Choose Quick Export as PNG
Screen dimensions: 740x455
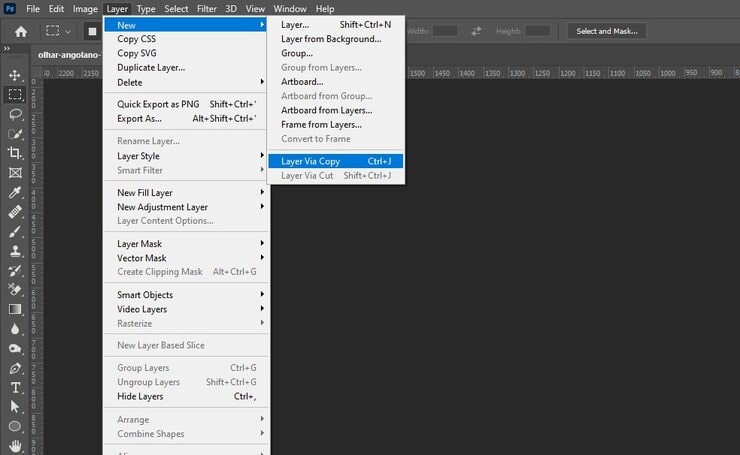pyautogui.click(x=186, y=104)
